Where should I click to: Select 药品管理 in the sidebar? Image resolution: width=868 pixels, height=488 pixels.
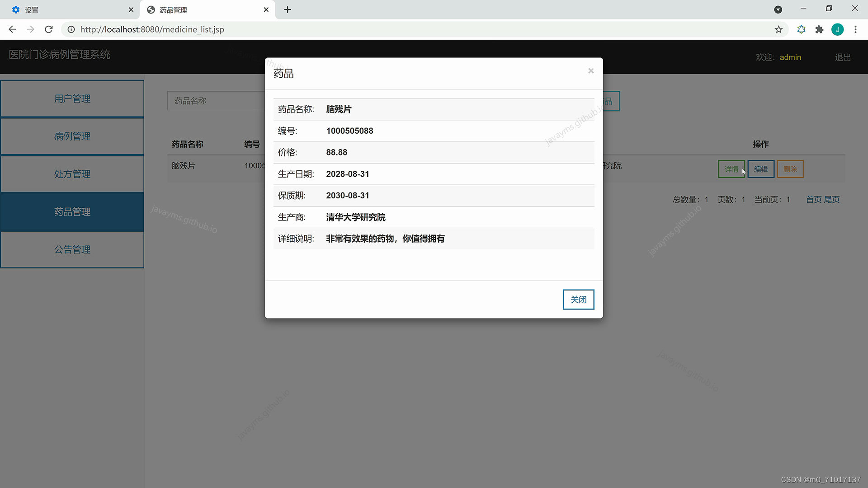pyautogui.click(x=72, y=211)
